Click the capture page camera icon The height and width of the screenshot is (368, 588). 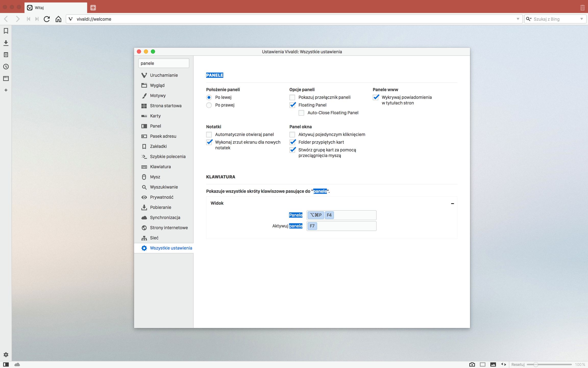[472, 364]
